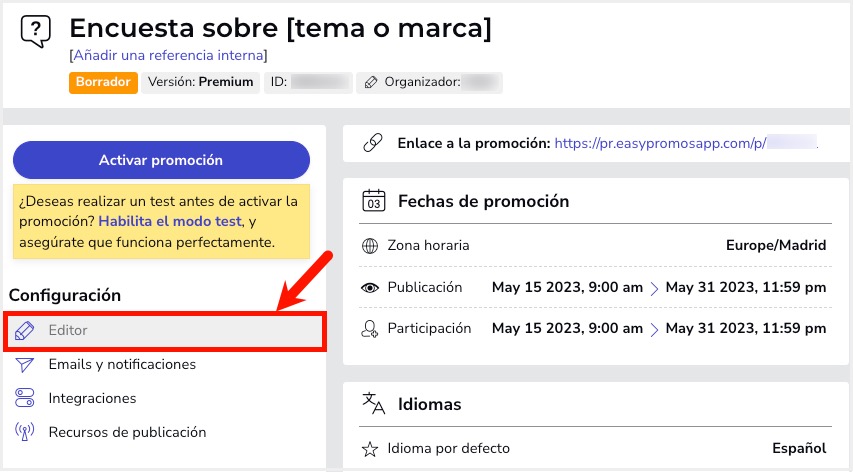Open the Añadir una referencia interna link
Screen dimensions: 853x472
[169, 55]
